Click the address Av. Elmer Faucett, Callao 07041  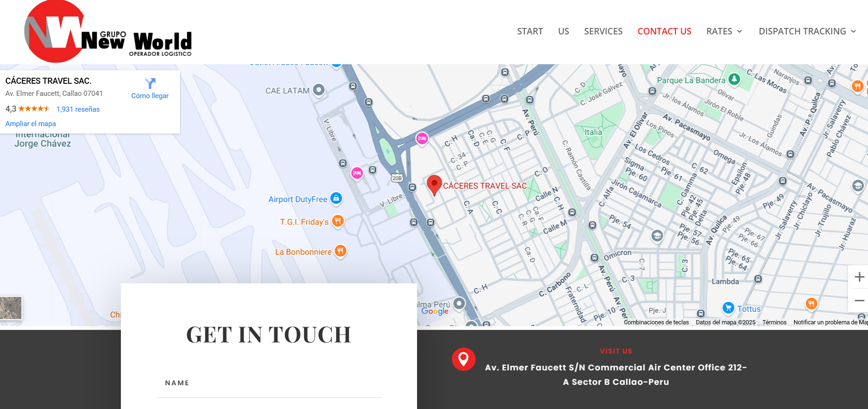[x=54, y=94]
